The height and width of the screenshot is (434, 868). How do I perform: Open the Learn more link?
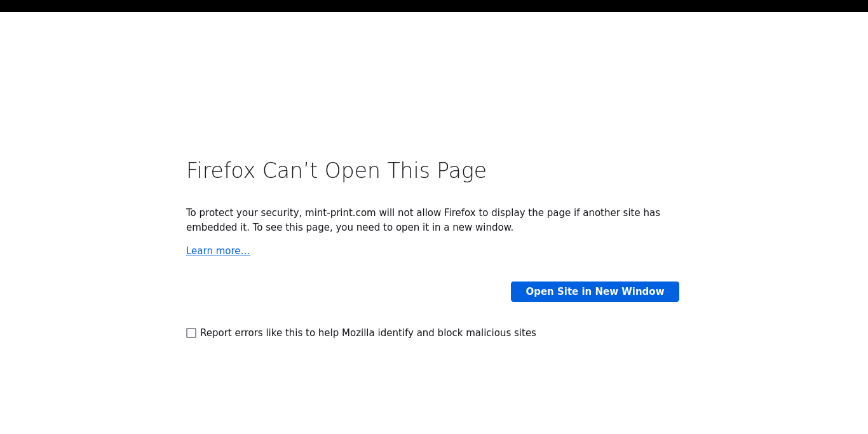pos(218,251)
